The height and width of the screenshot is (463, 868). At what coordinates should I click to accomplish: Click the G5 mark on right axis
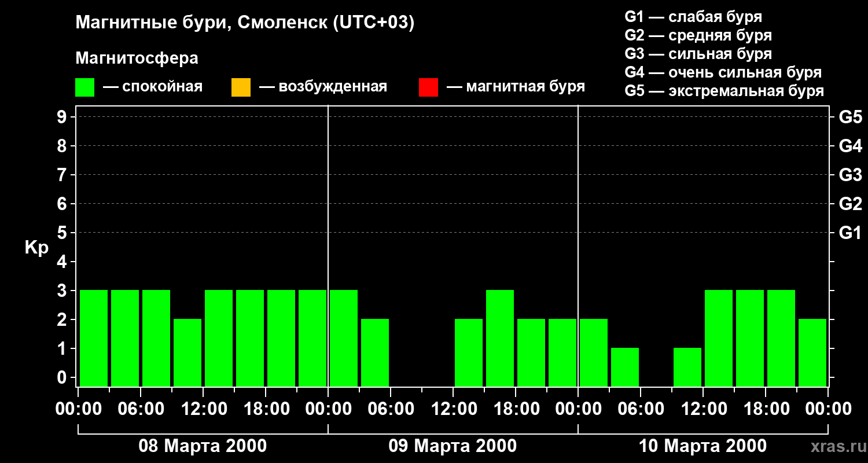(850, 117)
